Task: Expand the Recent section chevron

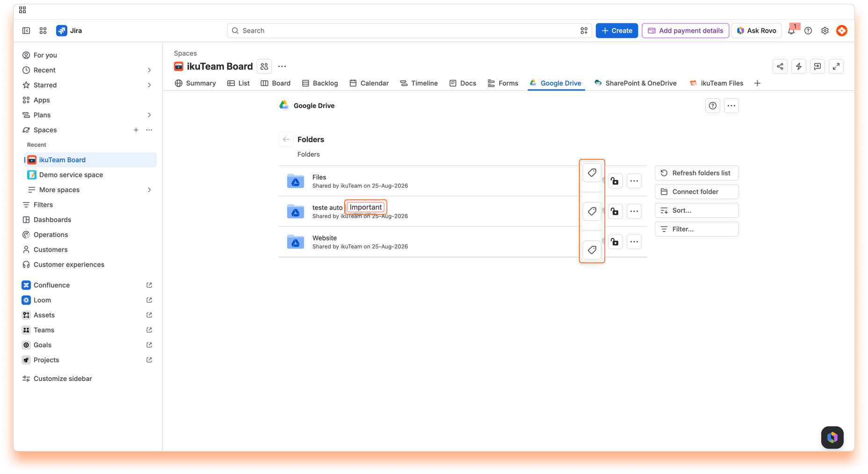Action: coord(149,70)
